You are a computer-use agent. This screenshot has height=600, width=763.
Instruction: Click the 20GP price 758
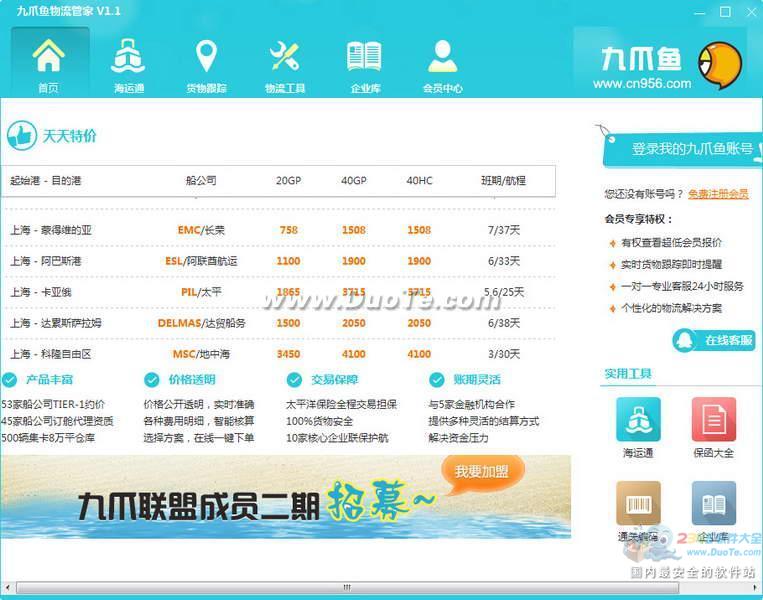point(289,230)
